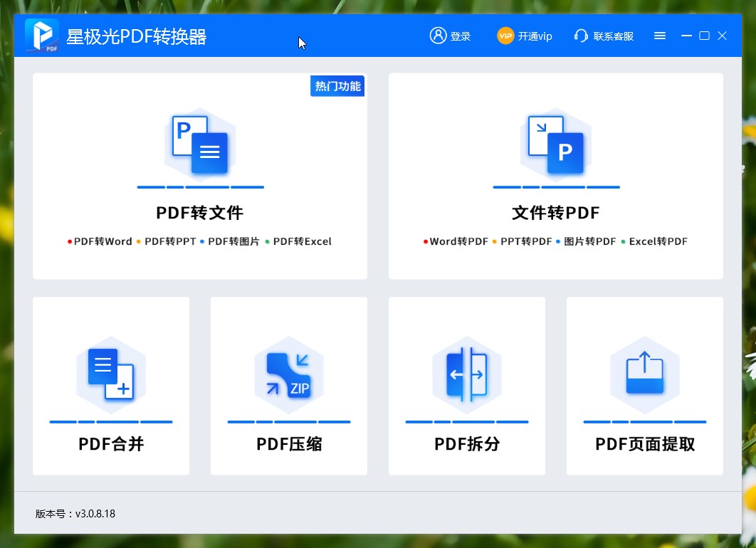Click the 热门功能 badge
Screen dimensions: 756x548
337,85
